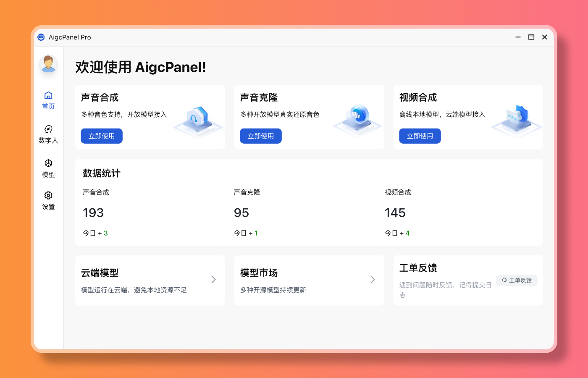Click the 欢迎使用 AigcPanel heading
588x378 pixels.
pyautogui.click(x=141, y=66)
